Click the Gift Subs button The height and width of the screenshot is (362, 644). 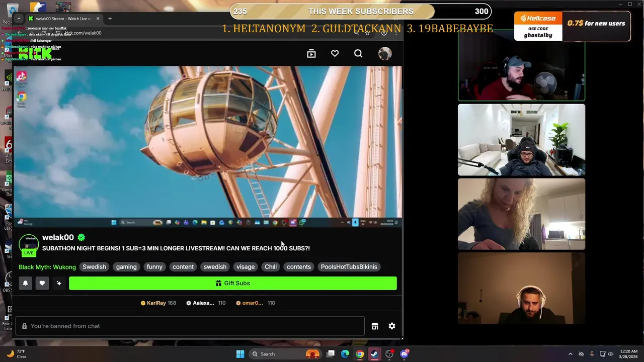click(x=233, y=283)
